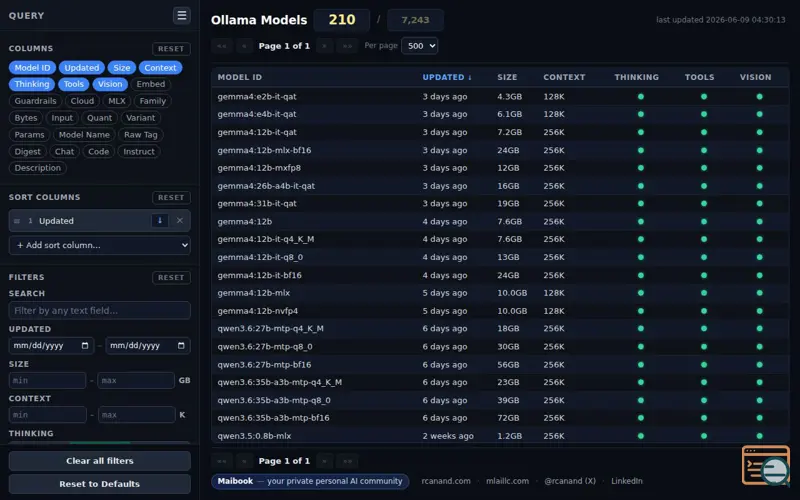
Task: Open mlaillc.com link
Action: (x=507, y=481)
